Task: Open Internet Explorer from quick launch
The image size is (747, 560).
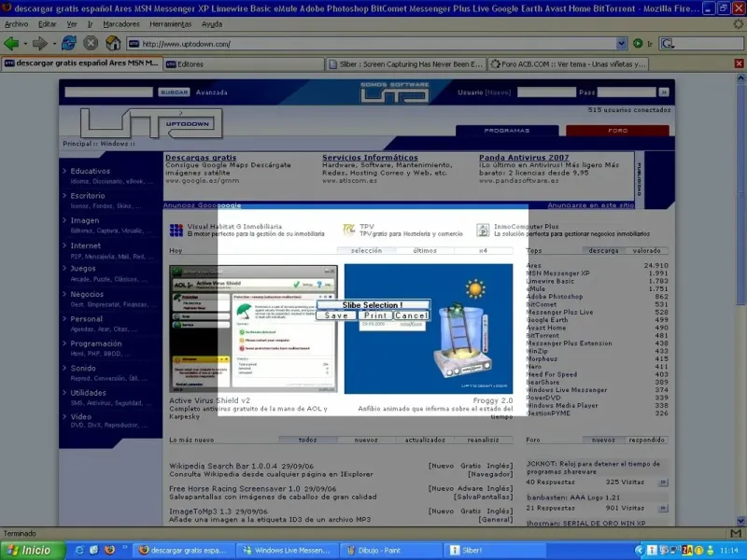Action: coord(79,551)
